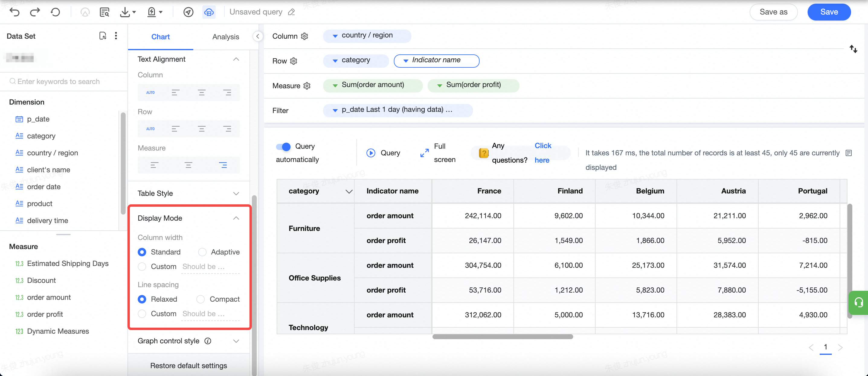Image resolution: width=868 pixels, height=376 pixels.
Task: Click custom column width input
Action: click(210, 266)
